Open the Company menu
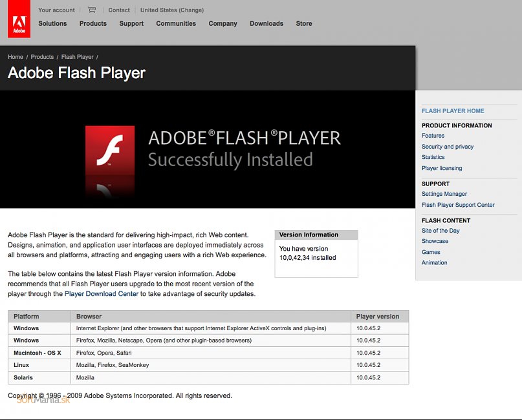 (x=223, y=24)
